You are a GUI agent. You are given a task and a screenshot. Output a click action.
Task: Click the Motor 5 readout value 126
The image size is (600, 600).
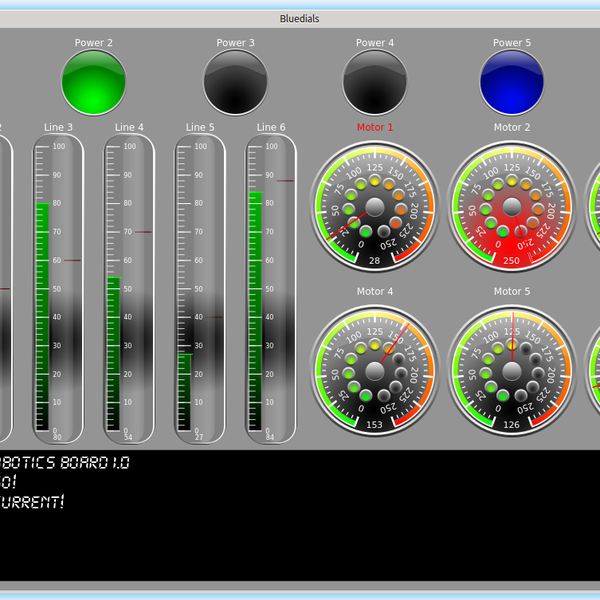click(512, 424)
